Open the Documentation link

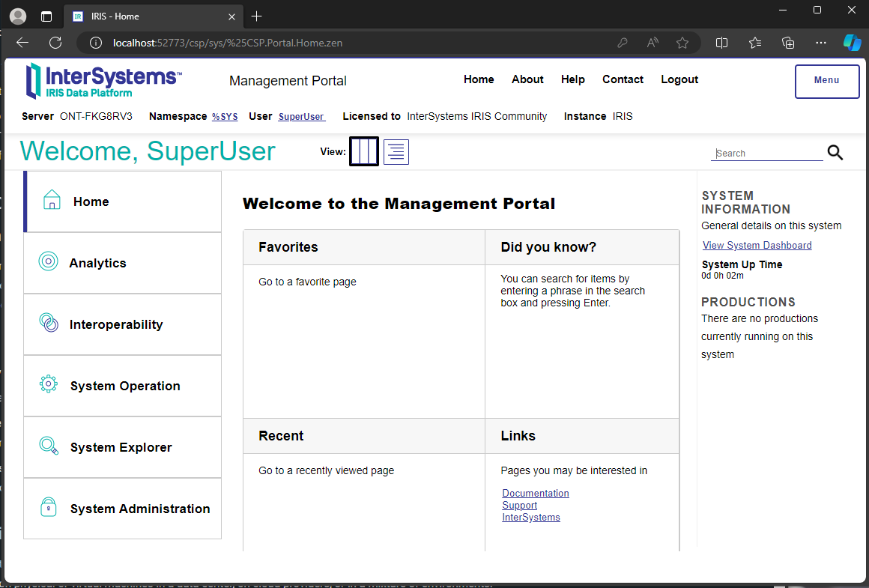(536, 493)
